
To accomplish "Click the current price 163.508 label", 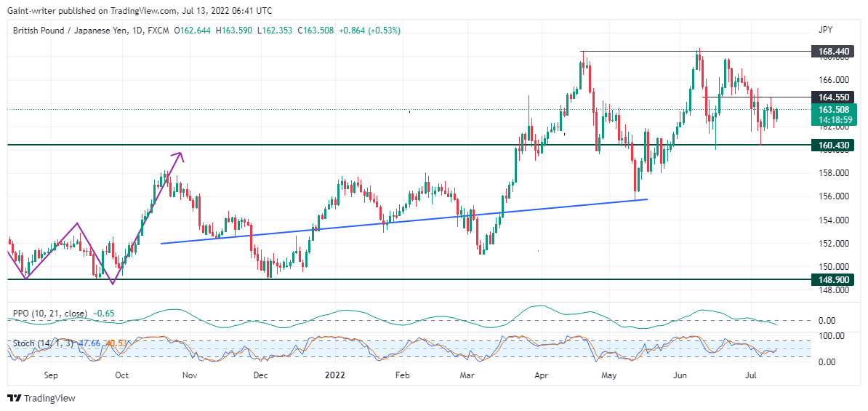I will click(834, 109).
